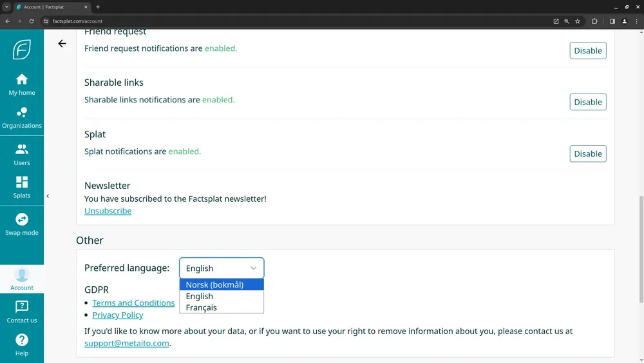The width and height of the screenshot is (644, 363).
Task: Open the Contact us page
Action: 22,312
